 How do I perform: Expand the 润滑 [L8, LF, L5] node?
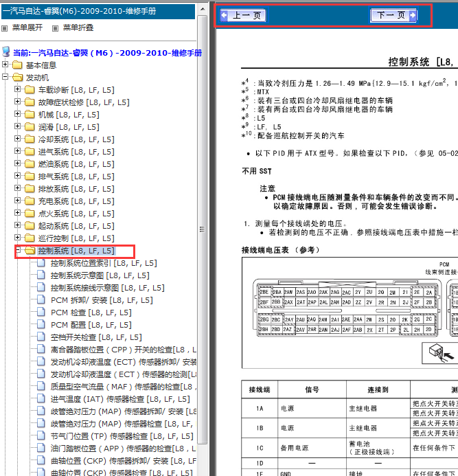(17, 126)
